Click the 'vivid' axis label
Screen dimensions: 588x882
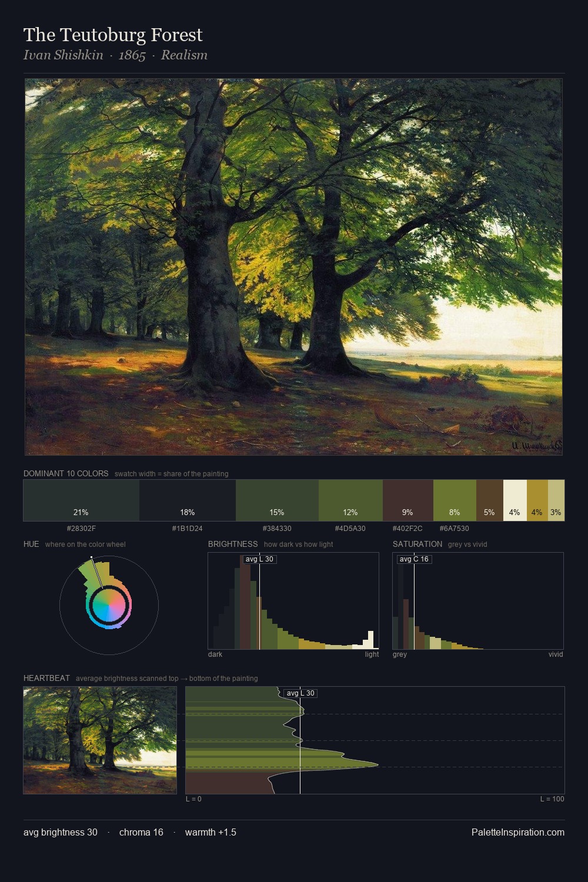(556, 654)
